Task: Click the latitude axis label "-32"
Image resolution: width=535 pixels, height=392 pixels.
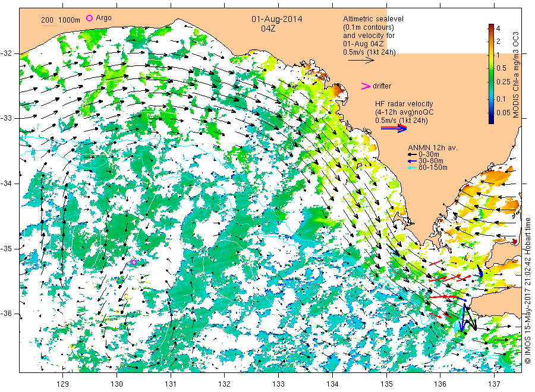Action: tap(7, 53)
